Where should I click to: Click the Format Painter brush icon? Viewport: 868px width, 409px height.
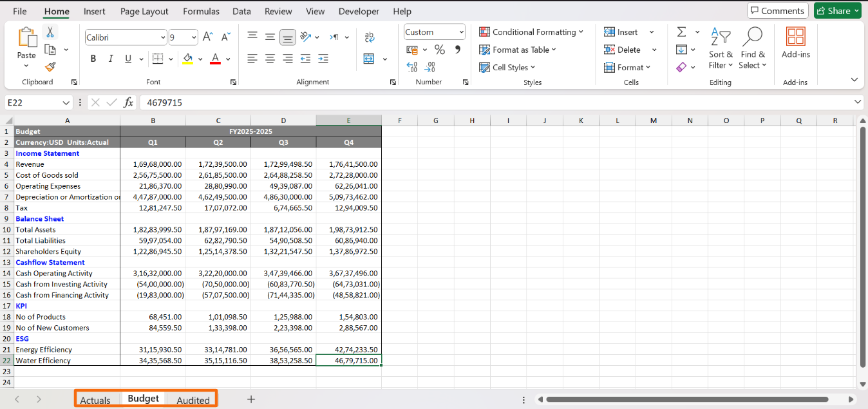coord(50,67)
